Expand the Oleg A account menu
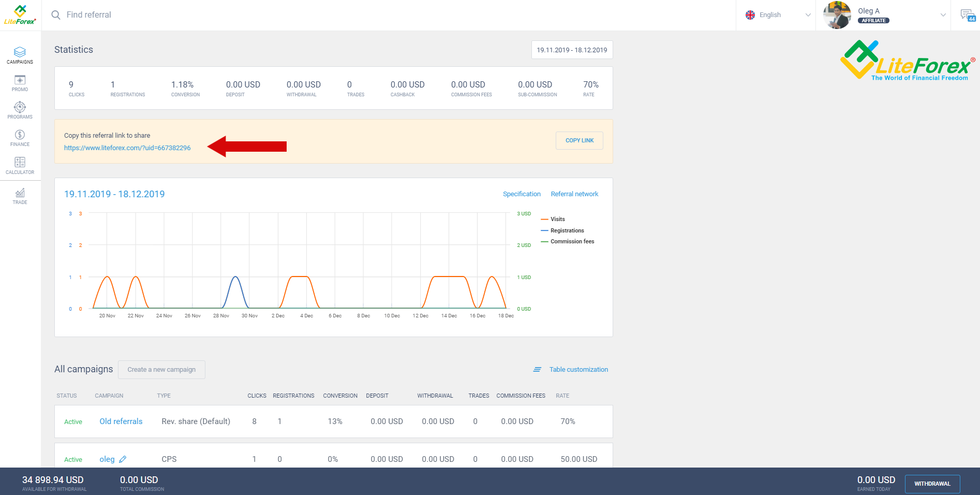Image resolution: width=980 pixels, height=495 pixels. (x=884, y=15)
